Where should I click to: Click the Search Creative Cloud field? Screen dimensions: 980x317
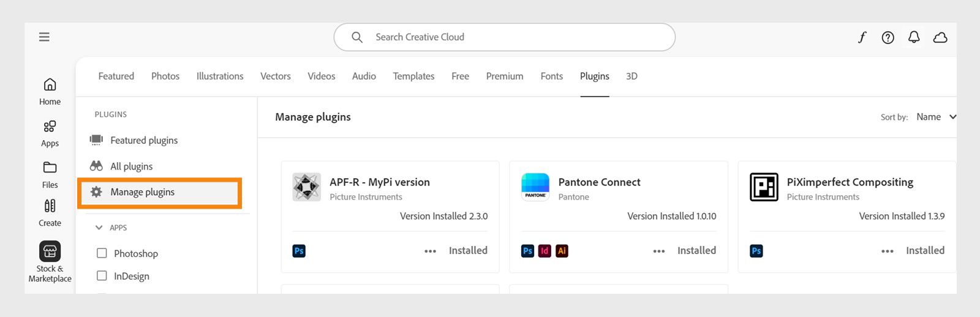(x=504, y=37)
